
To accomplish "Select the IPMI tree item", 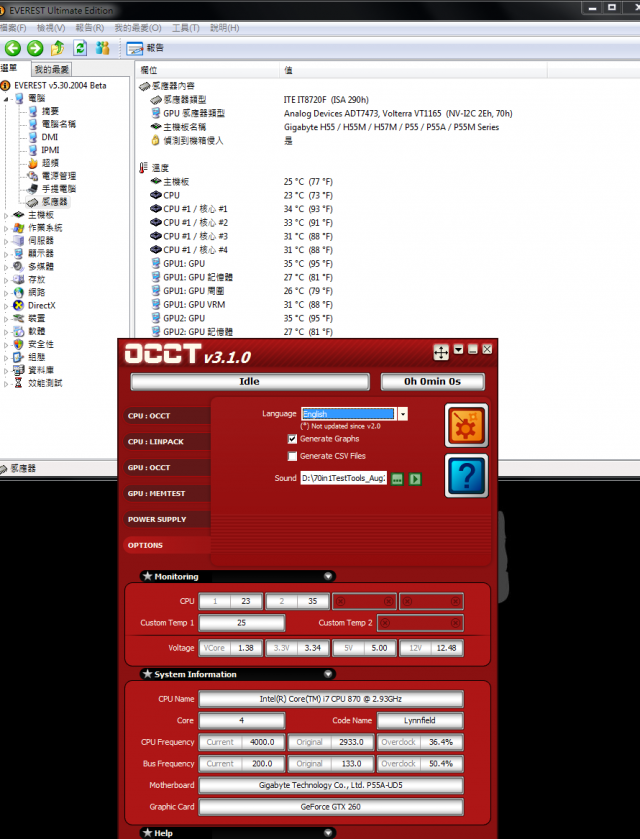I will click(x=50, y=150).
